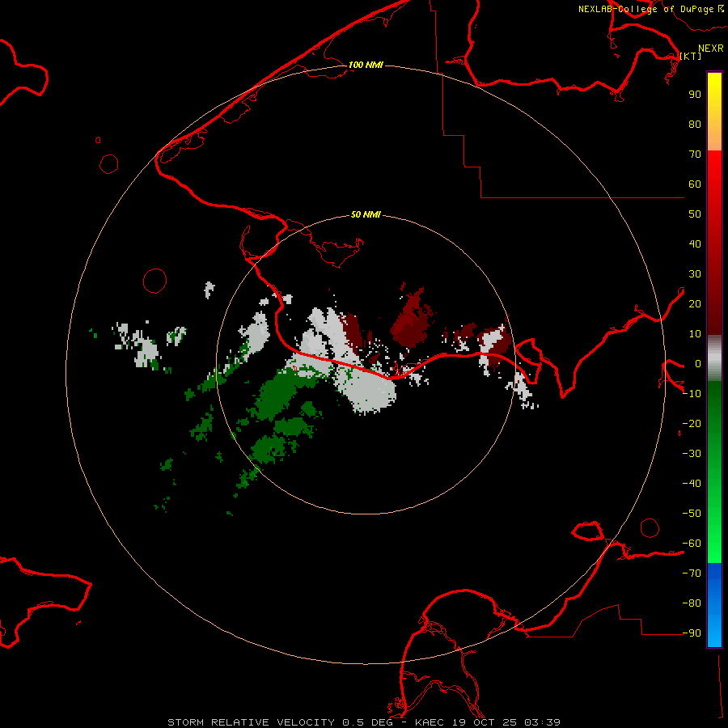
Task: Click the 50 NMI range ring label
Action: pyautogui.click(x=366, y=214)
